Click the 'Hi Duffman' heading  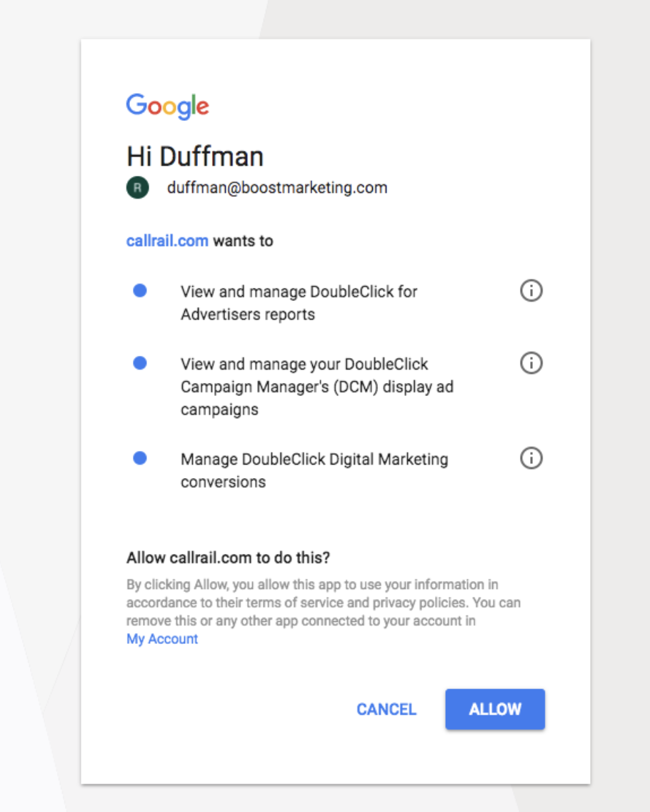point(195,157)
